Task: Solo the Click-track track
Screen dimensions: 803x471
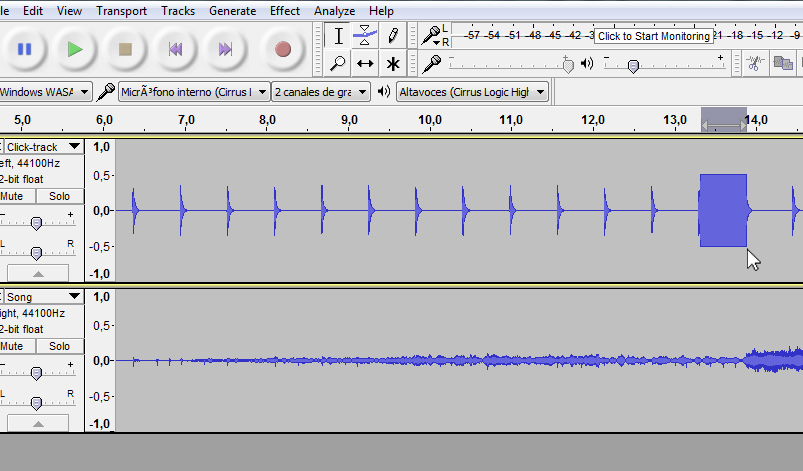Action: (59, 196)
